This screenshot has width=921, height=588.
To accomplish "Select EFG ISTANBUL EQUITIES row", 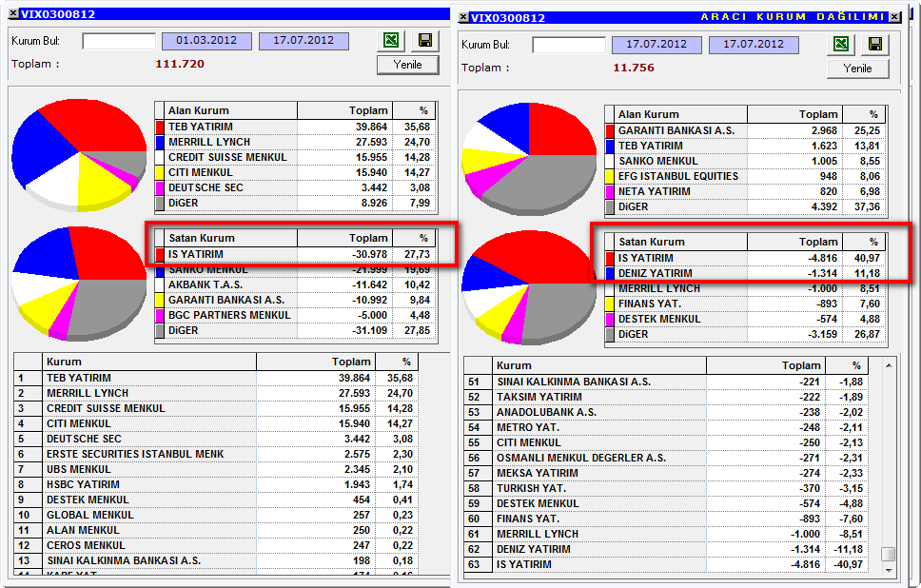I will pyautogui.click(x=746, y=176).
